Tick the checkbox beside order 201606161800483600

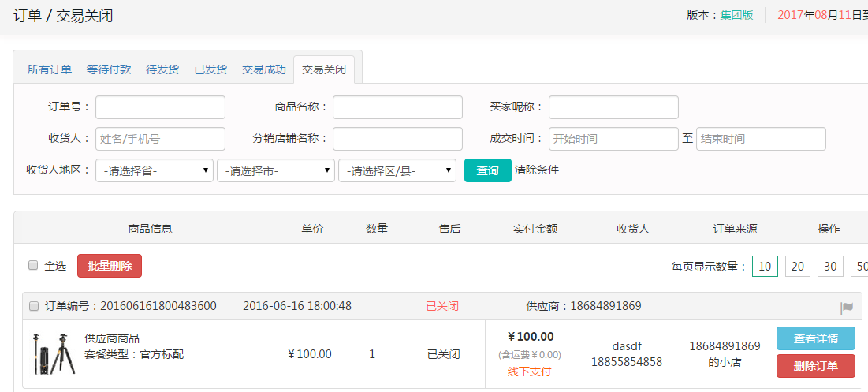click(34, 306)
